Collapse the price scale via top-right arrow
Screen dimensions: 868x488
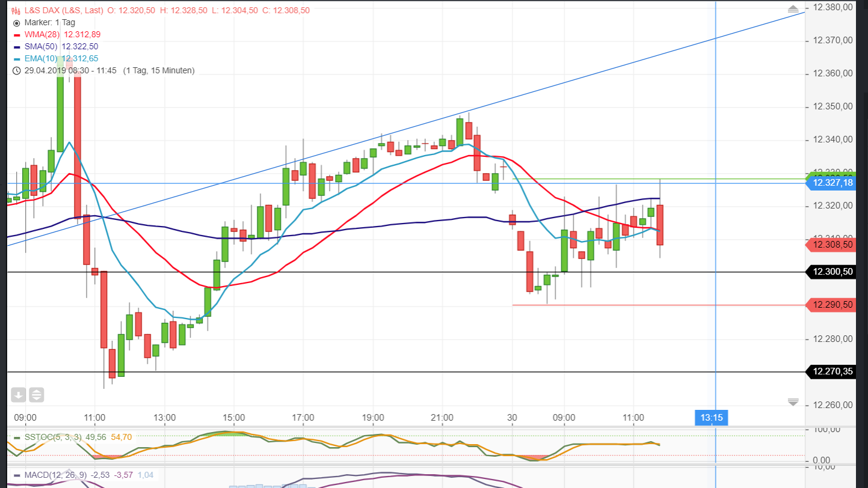coord(793,8)
